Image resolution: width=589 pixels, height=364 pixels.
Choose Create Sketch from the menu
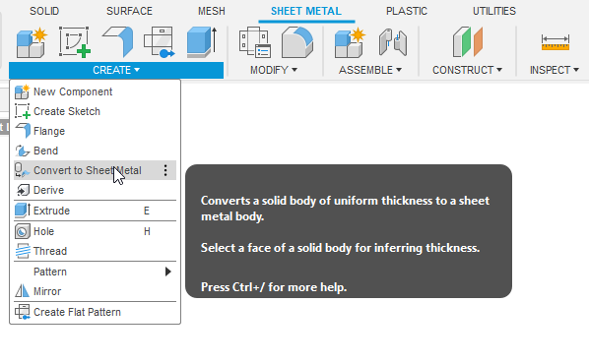tap(95, 111)
